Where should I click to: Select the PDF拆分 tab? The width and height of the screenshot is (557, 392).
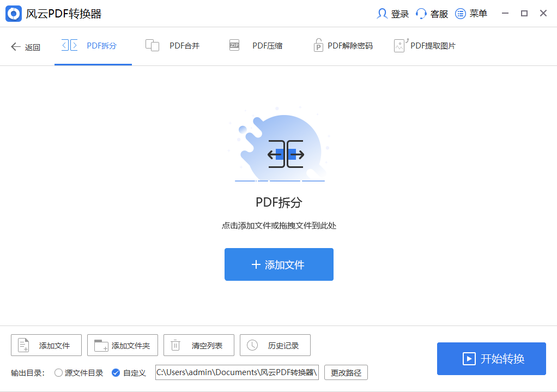[93, 46]
